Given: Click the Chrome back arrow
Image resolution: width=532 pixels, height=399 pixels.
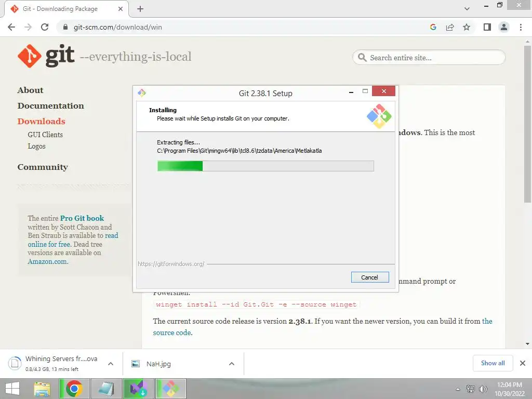Looking at the screenshot, I should (11, 27).
